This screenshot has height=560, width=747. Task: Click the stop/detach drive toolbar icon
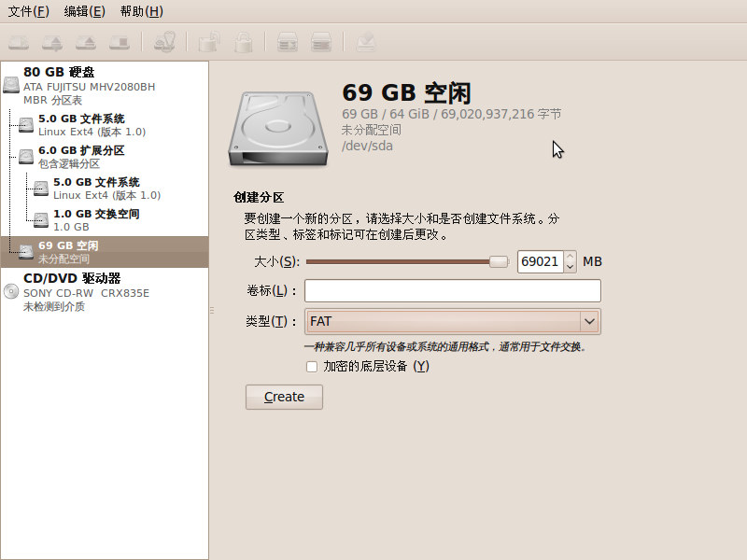[x=120, y=42]
